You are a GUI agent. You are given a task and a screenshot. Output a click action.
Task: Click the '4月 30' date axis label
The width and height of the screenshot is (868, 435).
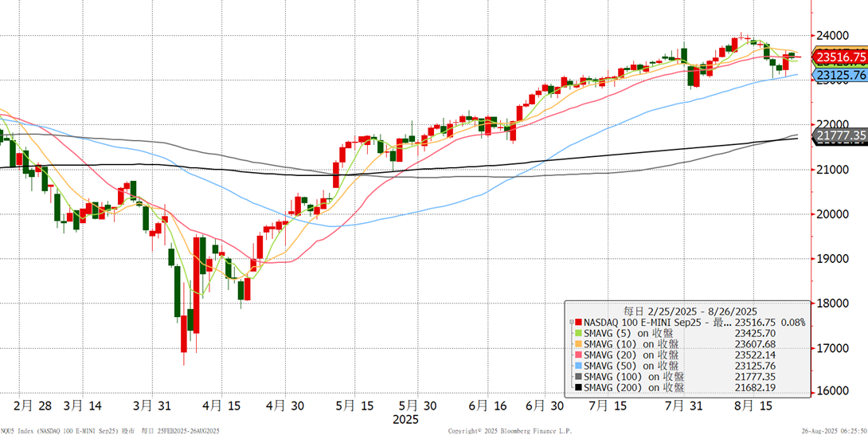(286, 406)
